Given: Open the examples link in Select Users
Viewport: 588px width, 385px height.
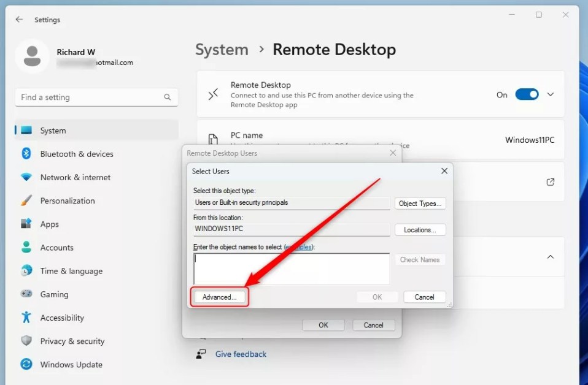Looking at the screenshot, I should 299,246.
